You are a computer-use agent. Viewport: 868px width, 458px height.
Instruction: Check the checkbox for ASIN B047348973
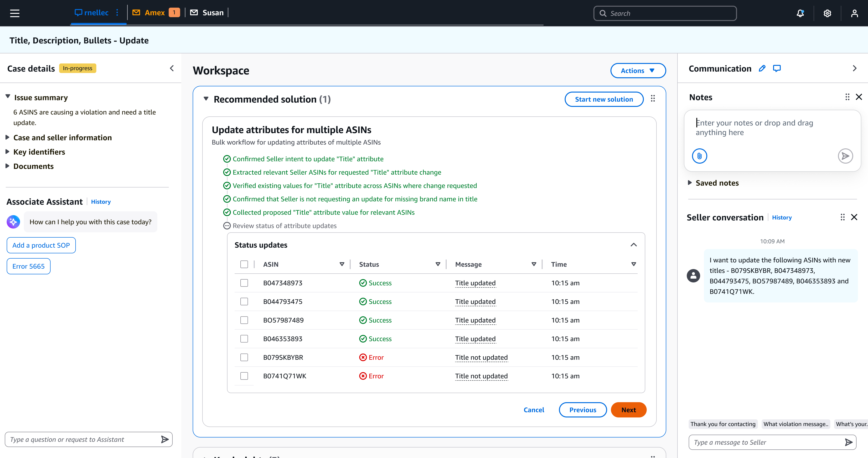pos(244,283)
